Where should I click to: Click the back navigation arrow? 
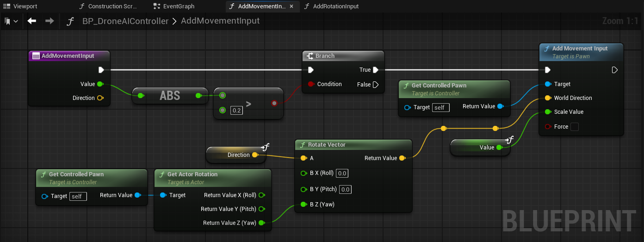[x=32, y=21]
